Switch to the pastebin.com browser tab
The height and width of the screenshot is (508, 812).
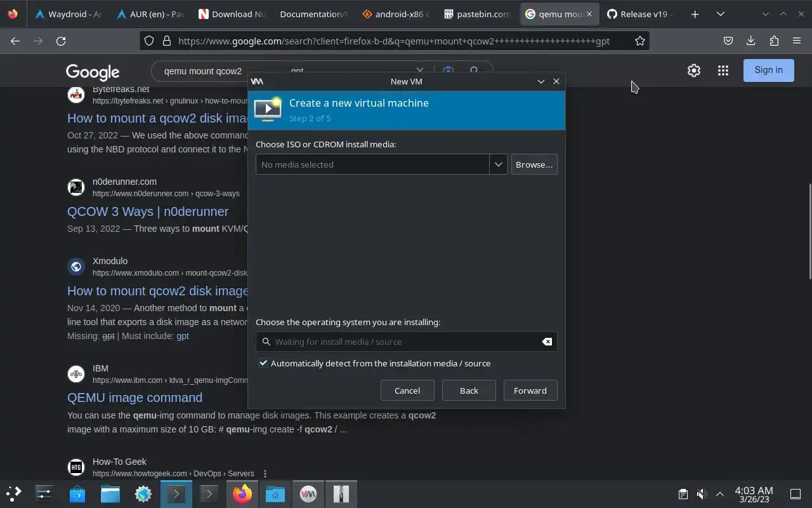click(x=477, y=14)
